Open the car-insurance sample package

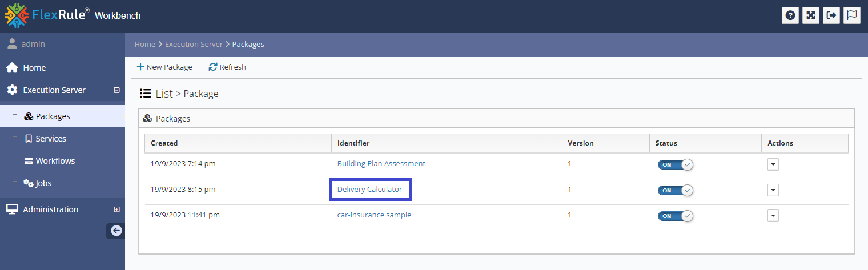tap(374, 215)
